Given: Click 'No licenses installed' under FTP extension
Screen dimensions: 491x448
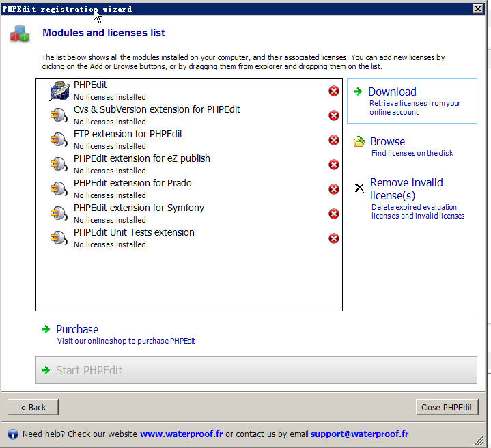Looking at the screenshot, I should (x=109, y=146).
